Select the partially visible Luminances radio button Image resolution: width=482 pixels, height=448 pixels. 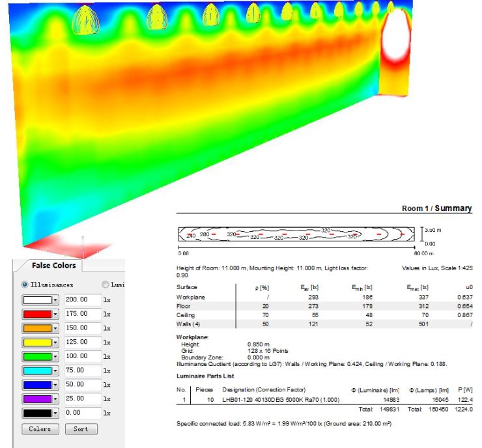coord(106,285)
